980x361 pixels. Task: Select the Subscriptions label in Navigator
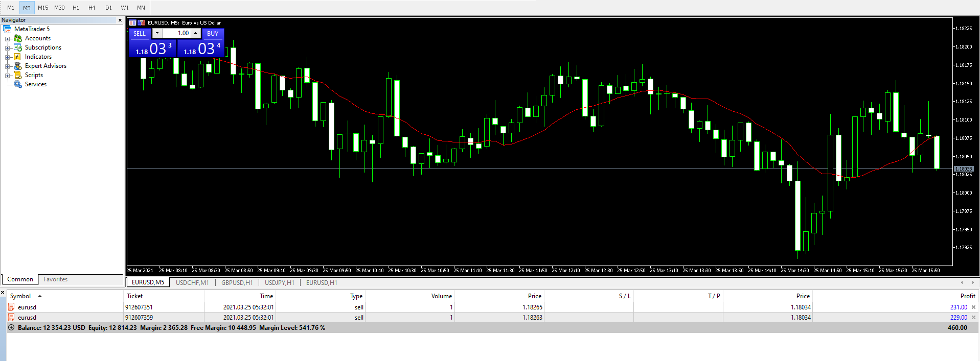pyautogui.click(x=43, y=47)
